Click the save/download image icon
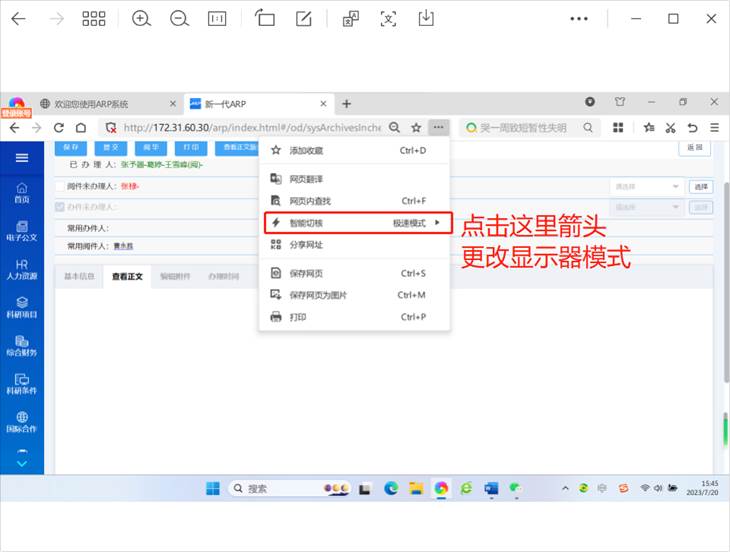Viewport: 730px width, 552px height. tap(426, 18)
